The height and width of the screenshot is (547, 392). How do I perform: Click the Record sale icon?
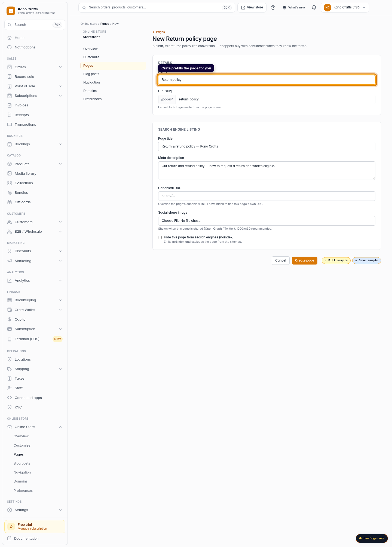pos(10,77)
